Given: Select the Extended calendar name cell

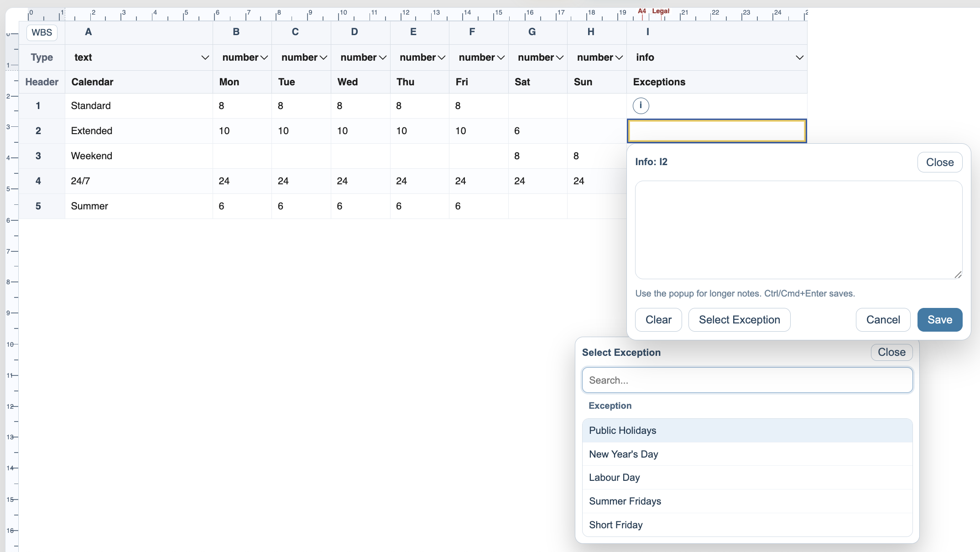Looking at the screenshot, I should pyautogui.click(x=139, y=131).
